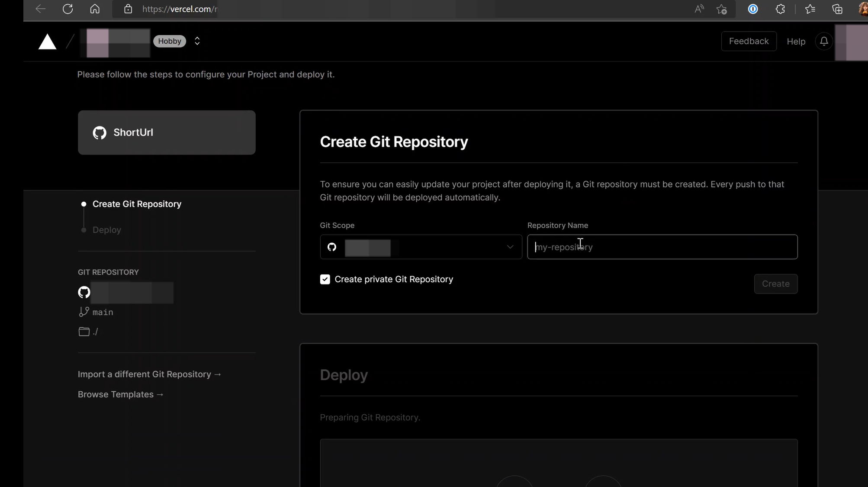
Task: Click the Vercel triangle logo
Action: [x=47, y=42]
